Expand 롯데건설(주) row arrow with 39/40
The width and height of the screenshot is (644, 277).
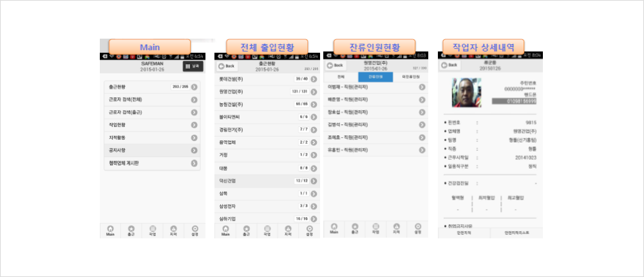click(x=314, y=79)
